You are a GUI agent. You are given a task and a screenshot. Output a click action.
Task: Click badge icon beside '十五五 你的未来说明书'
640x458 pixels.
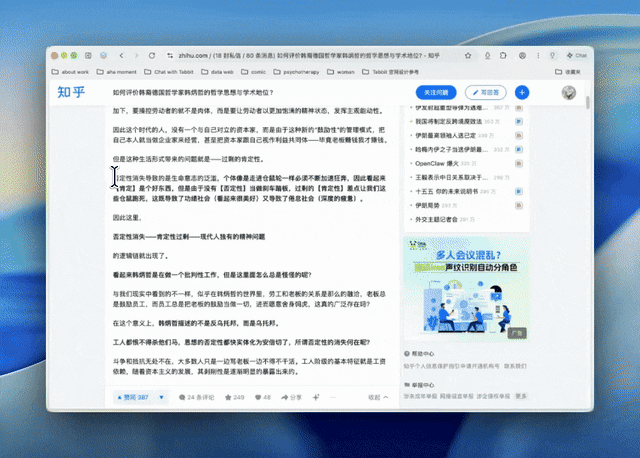(x=518, y=191)
